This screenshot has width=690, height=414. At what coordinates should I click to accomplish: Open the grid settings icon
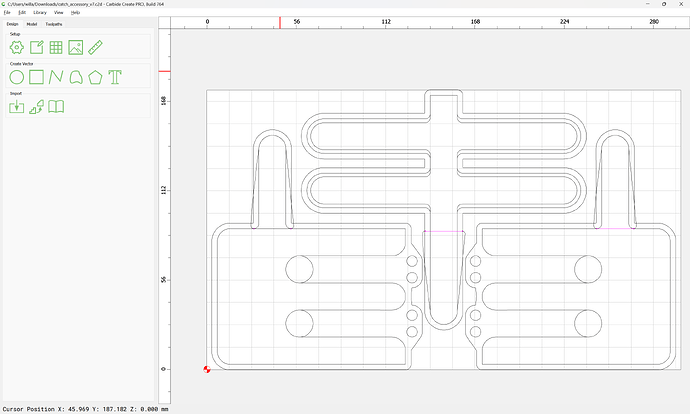pos(56,48)
